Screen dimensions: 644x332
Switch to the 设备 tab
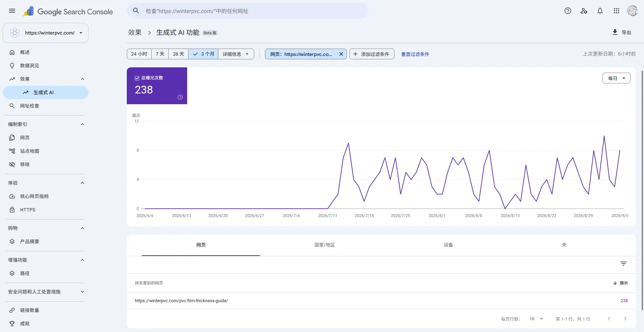(x=448, y=245)
